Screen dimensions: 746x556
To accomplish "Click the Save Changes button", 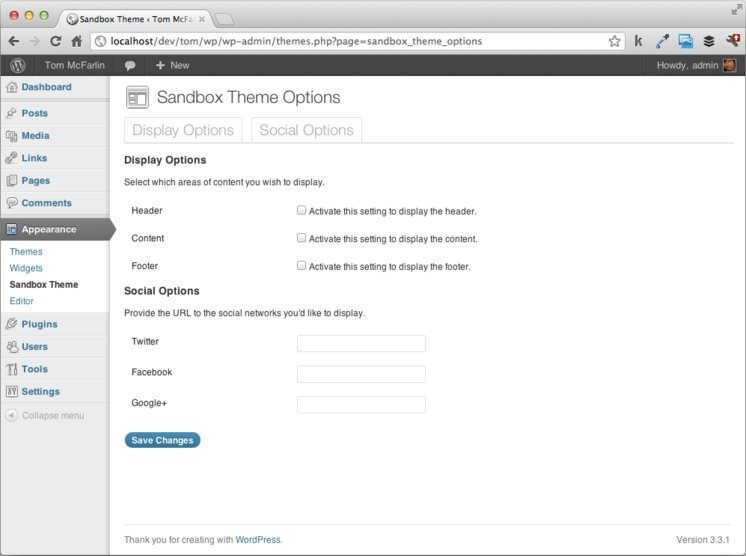I will pos(162,440).
